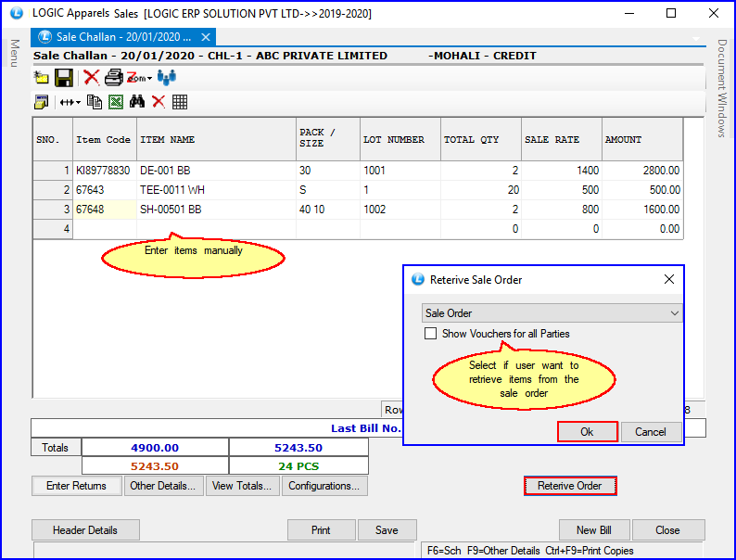
Task: Click Cancel in Reterive Sale Order dialog
Action: click(651, 432)
